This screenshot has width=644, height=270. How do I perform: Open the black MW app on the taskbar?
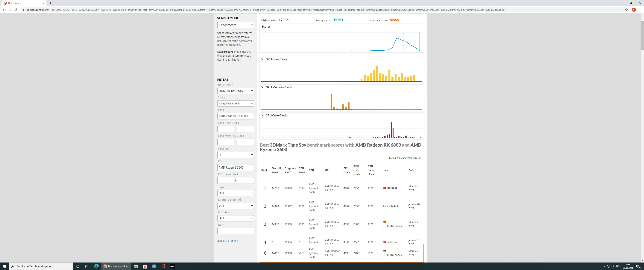coord(172,266)
